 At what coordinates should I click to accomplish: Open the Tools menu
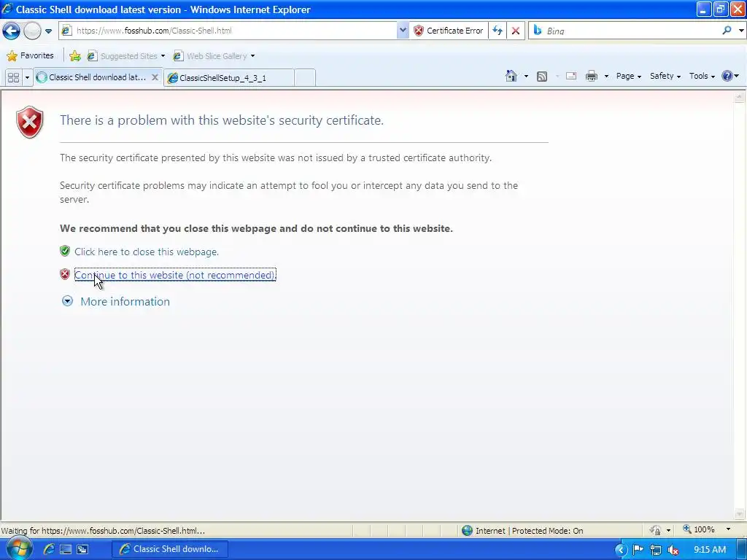click(x=702, y=76)
